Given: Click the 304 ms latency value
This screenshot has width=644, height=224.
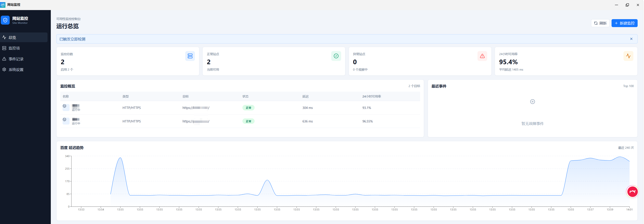Looking at the screenshot, I should (x=308, y=108).
